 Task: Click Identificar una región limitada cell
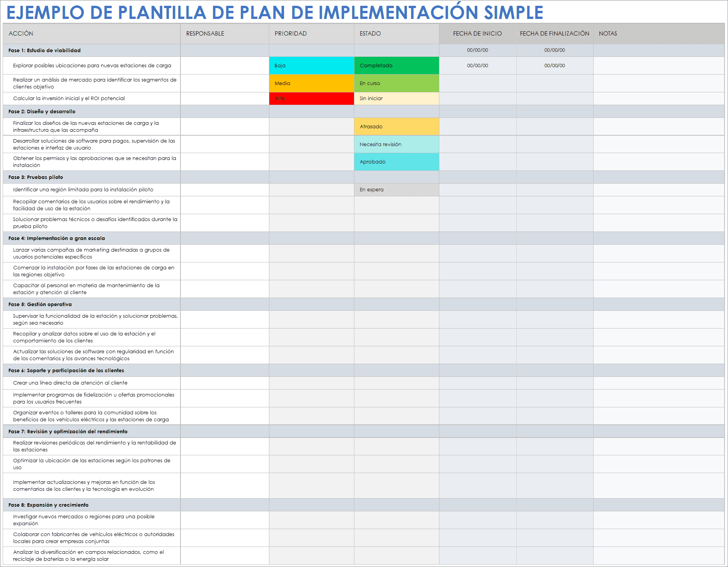tap(92, 190)
